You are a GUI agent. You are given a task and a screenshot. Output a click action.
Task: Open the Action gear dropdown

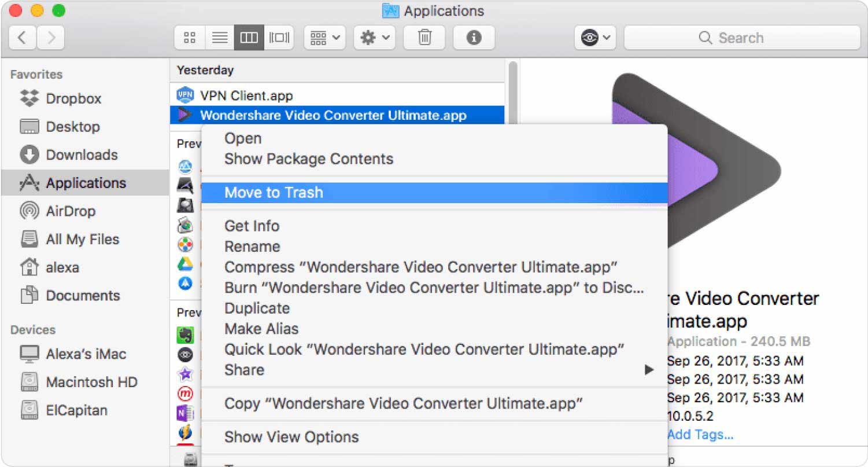(374, 38)
